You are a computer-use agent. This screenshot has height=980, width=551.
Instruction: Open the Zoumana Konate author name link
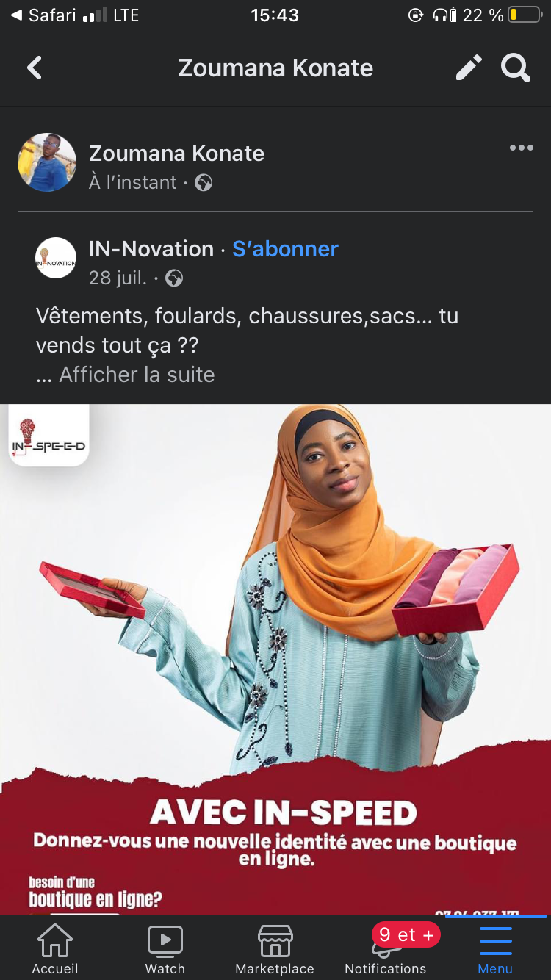coord(176,154)
